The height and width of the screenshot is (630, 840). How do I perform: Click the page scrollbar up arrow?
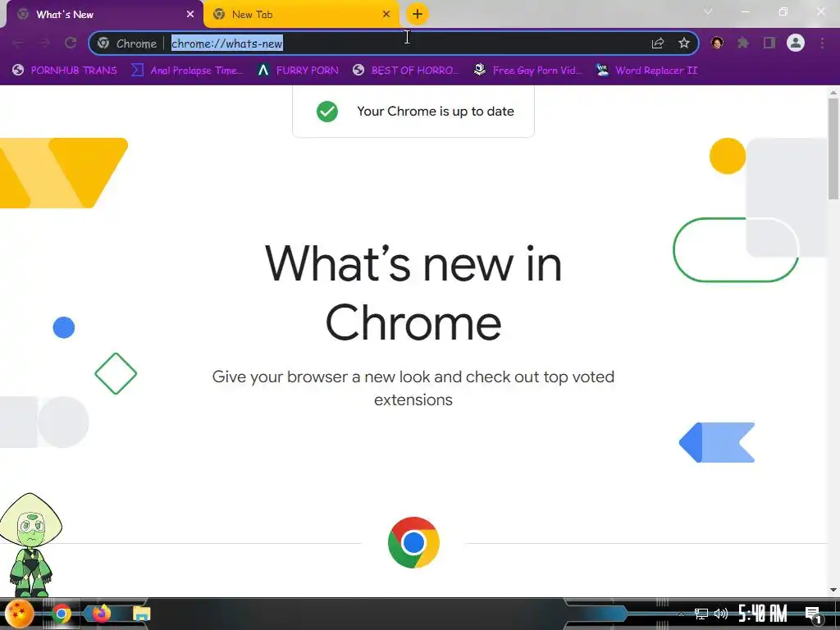click(x=833, y=92)
